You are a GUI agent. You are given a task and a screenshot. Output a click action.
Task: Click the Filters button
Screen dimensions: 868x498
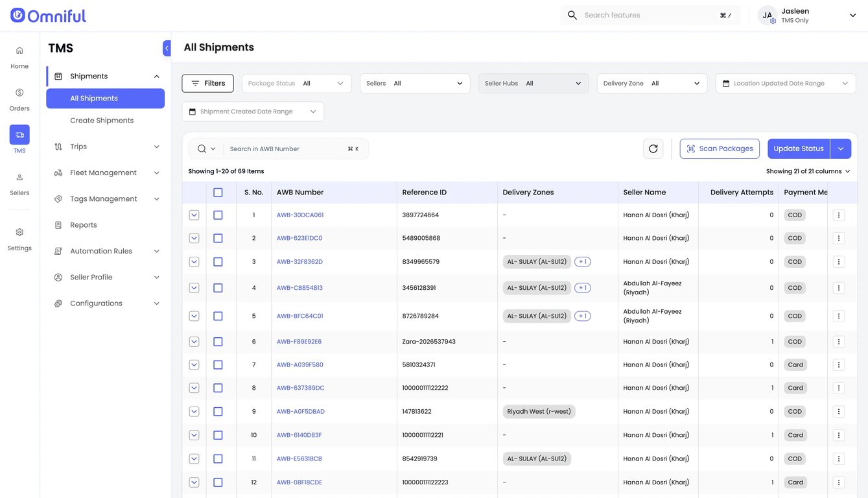[x=208, y=84]
